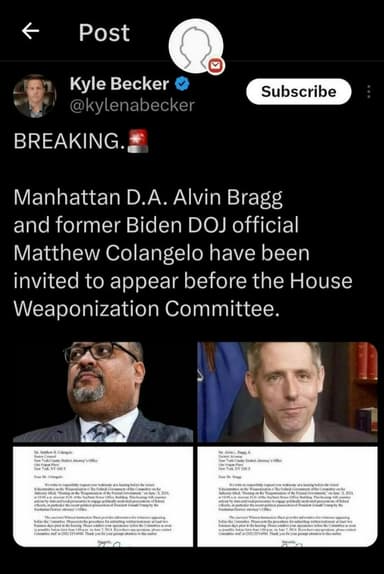Click the blue verified badge

point(182,84)
